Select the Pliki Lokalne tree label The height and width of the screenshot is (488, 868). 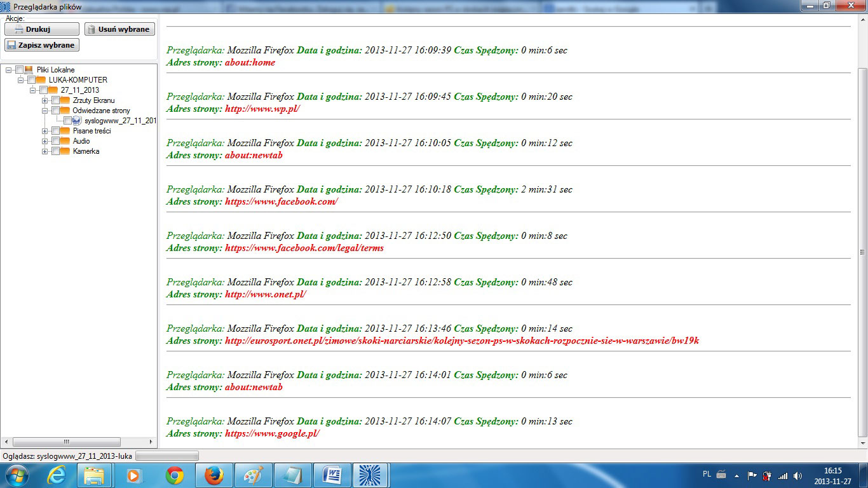(55, 70)
